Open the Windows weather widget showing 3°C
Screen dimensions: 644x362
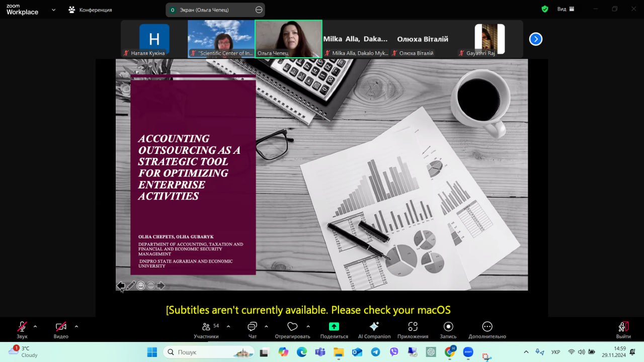(23, 351)
